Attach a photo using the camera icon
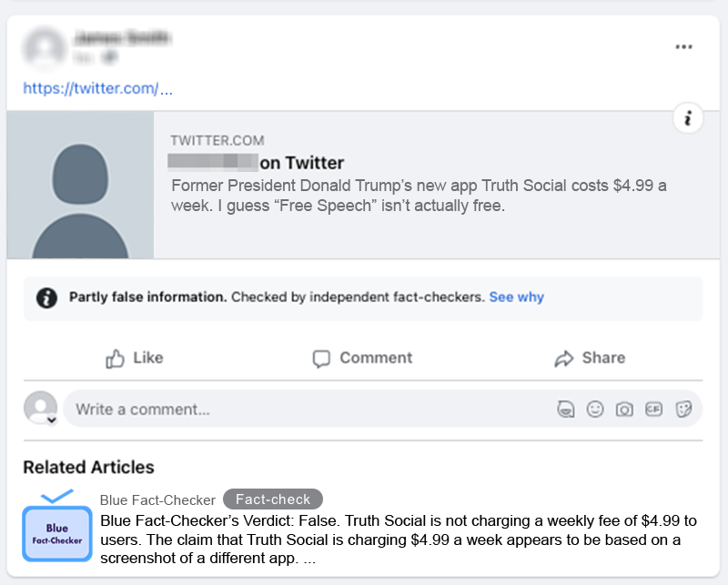 click(x=624, y=409)
